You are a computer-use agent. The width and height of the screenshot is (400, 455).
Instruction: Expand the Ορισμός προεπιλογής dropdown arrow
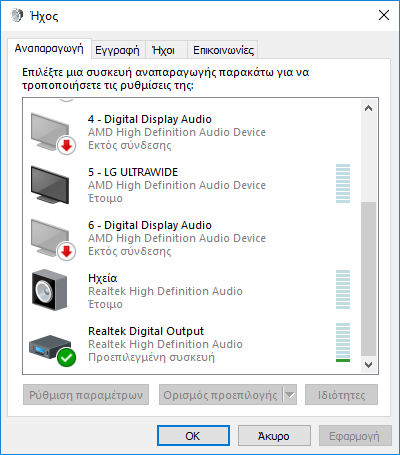pos(290,395)
